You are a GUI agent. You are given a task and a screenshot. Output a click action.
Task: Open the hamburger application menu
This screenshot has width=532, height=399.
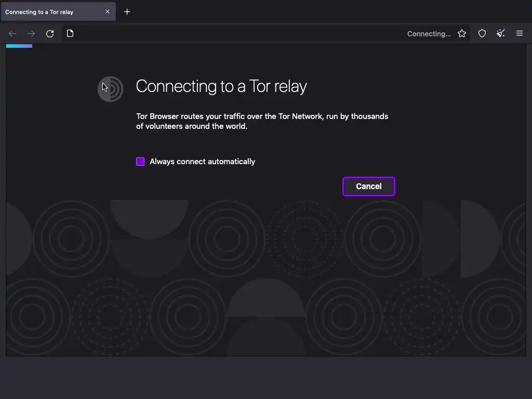point(520,33)
